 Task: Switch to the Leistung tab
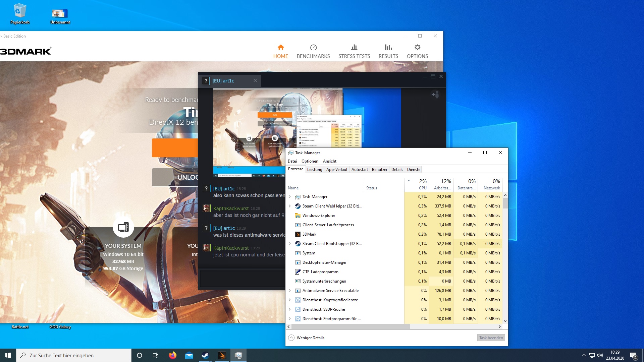314,170
